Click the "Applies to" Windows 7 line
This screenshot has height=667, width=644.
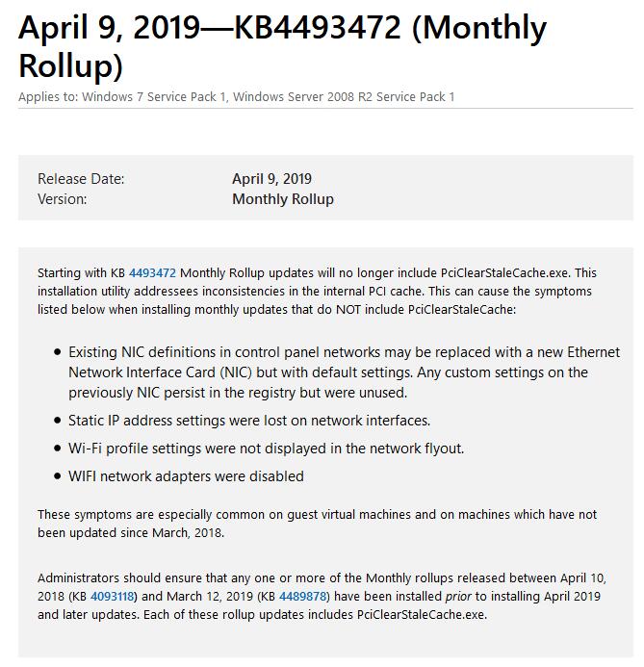point(236,96)
